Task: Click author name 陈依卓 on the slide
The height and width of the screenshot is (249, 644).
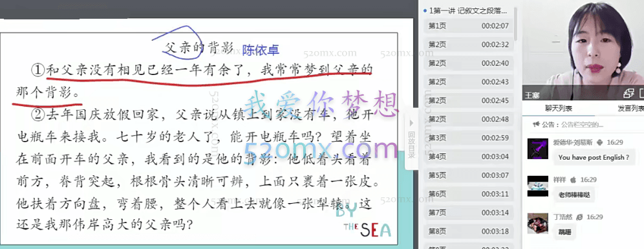Action: point(261,50)
